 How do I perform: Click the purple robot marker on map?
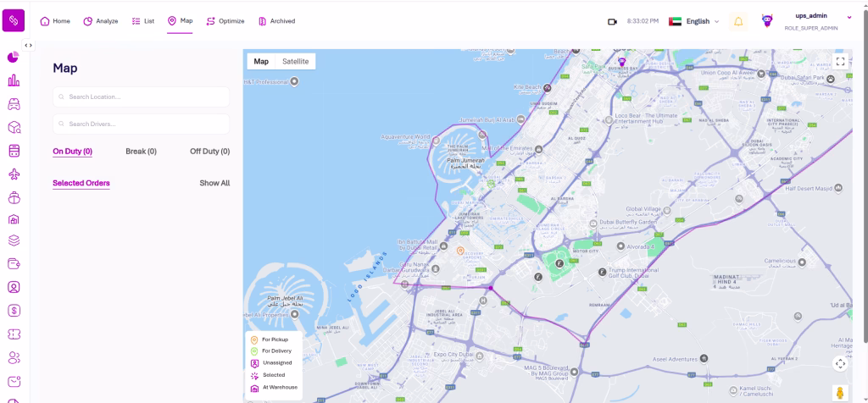pyautogui.click(x=621, y=62)
